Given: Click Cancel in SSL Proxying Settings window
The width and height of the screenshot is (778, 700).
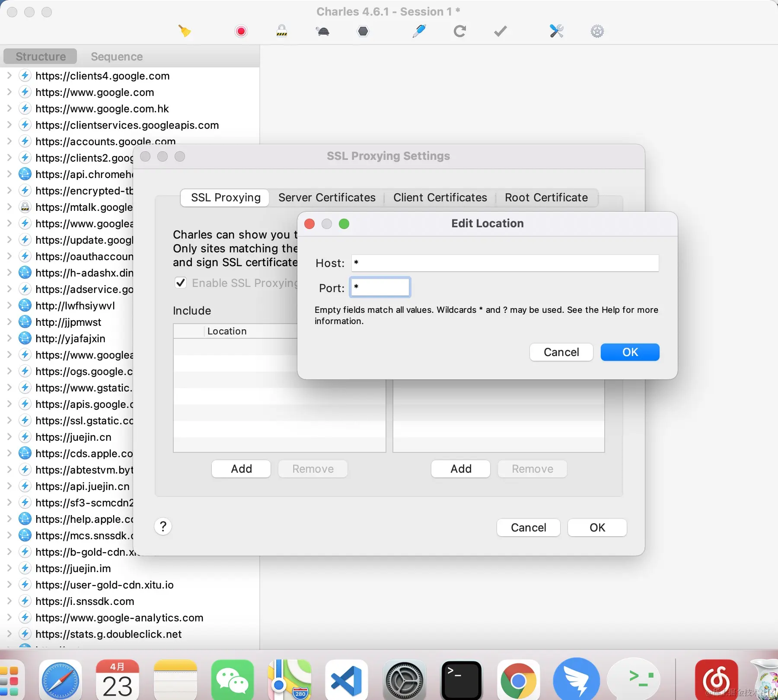Looking at the screenshot, I should pos(528,528).
